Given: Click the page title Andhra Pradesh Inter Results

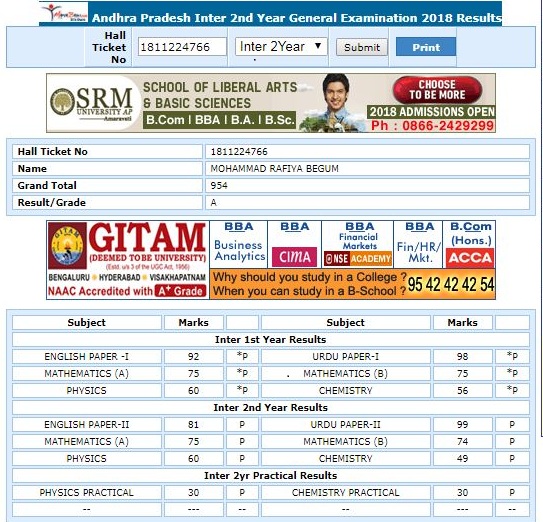Looking at the screenshot, I should coord(297,18).
